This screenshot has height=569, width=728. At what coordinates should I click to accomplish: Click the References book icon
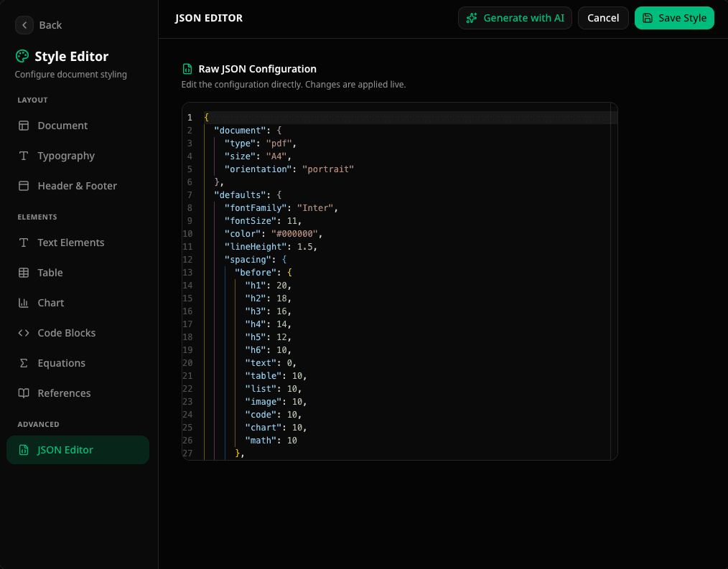pos(24,394)
